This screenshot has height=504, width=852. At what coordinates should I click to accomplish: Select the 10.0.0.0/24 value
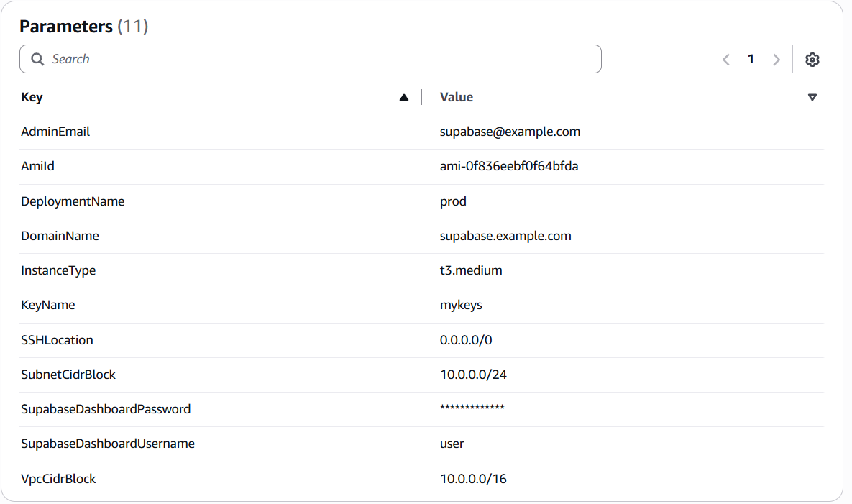(x=473, y=375)
